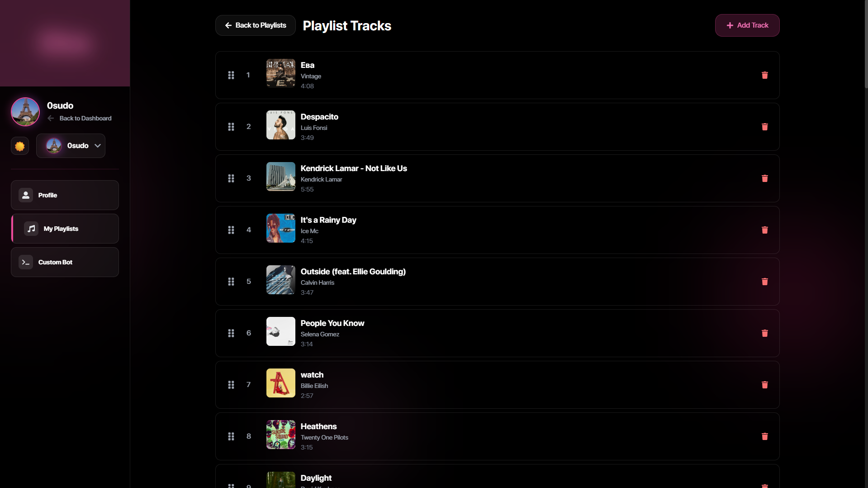The width and height of the screenshot is (868, 488).
Task: Remove "Outside (feat. Ellie Goulding)" with trash icon
Action: [764, 282]
